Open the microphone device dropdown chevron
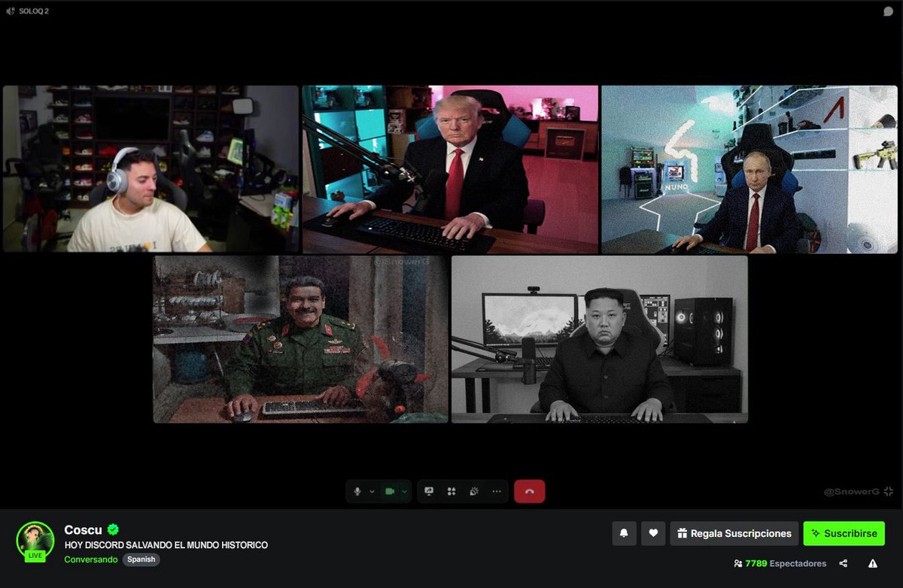The height and width of the screenshot is (588, 903). [x=371, y=492]
